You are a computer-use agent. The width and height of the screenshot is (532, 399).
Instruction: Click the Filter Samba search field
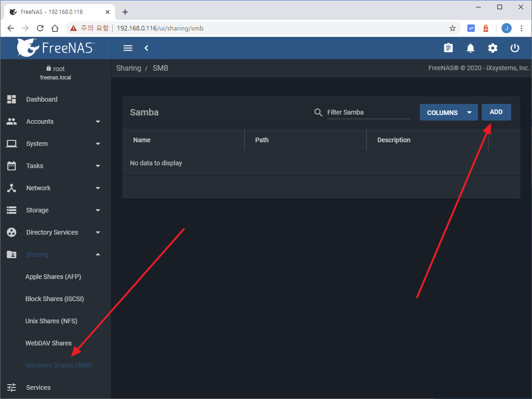pyautogui.click(x=369, y=112)
